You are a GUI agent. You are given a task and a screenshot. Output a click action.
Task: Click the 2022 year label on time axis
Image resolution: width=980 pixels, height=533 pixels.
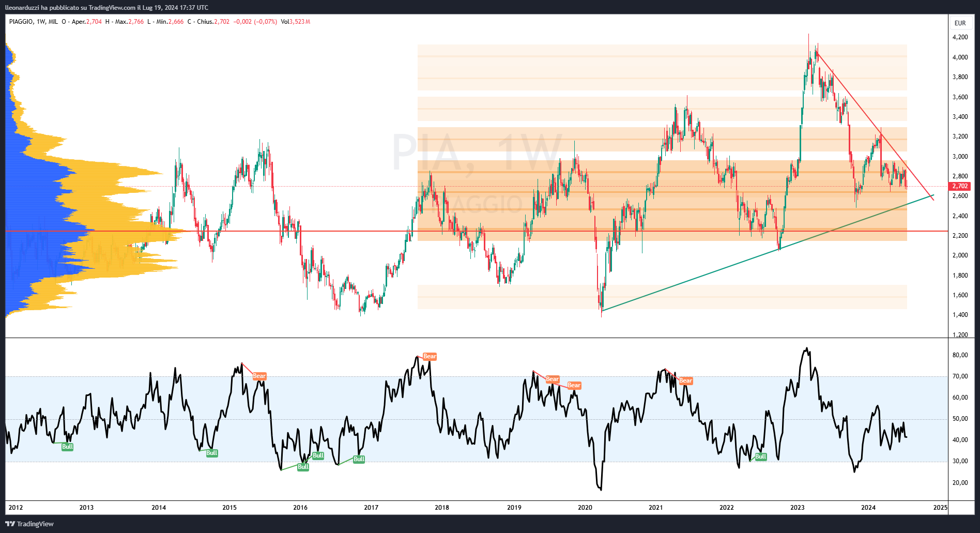point(727,508)
